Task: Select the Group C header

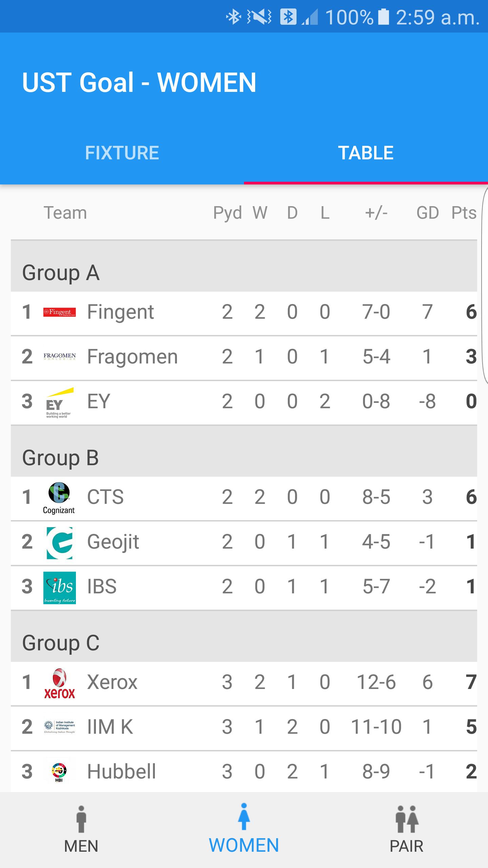Action: (x=244, y=636)
